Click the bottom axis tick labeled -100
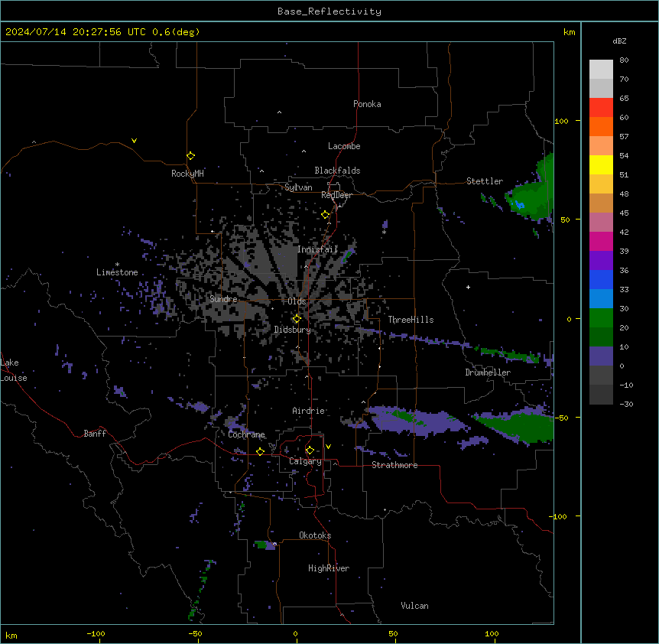This screenshot has height=644, width=659. (x=96, y=633)
